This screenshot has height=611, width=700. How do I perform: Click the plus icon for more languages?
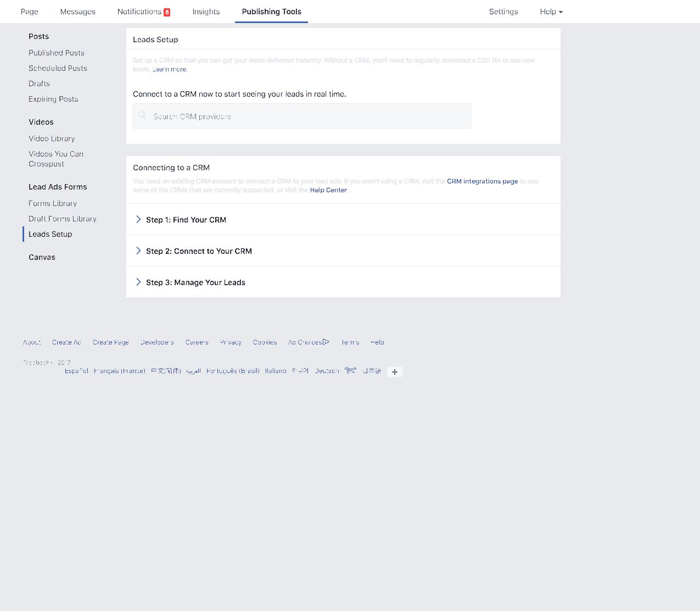394,372
